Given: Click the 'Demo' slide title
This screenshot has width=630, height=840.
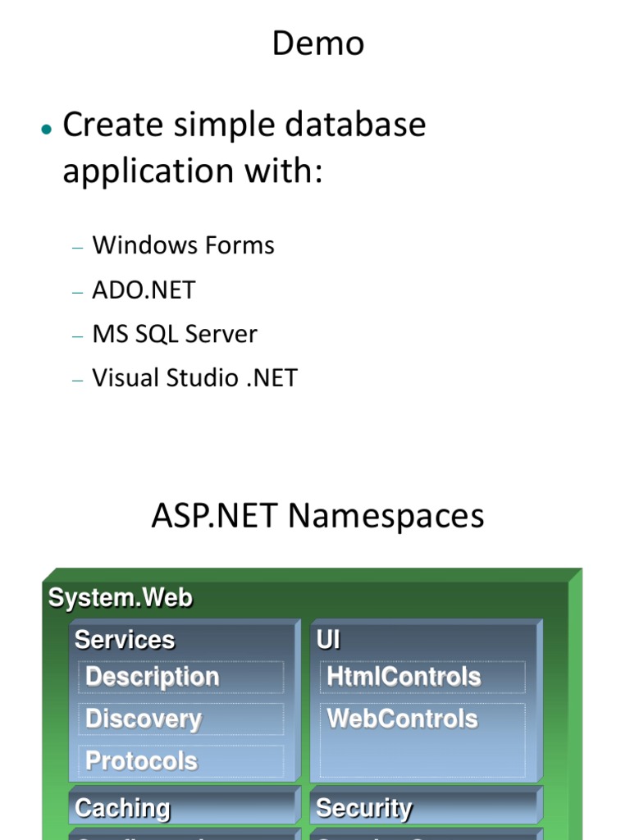Looking at the screenshot, I should point(318,43).
